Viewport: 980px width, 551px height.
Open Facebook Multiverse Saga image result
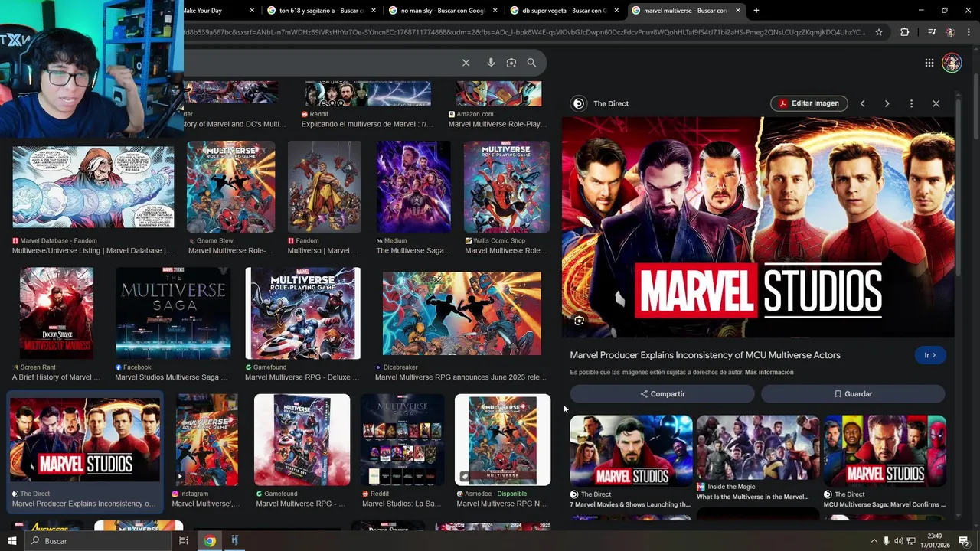[173, 313]
